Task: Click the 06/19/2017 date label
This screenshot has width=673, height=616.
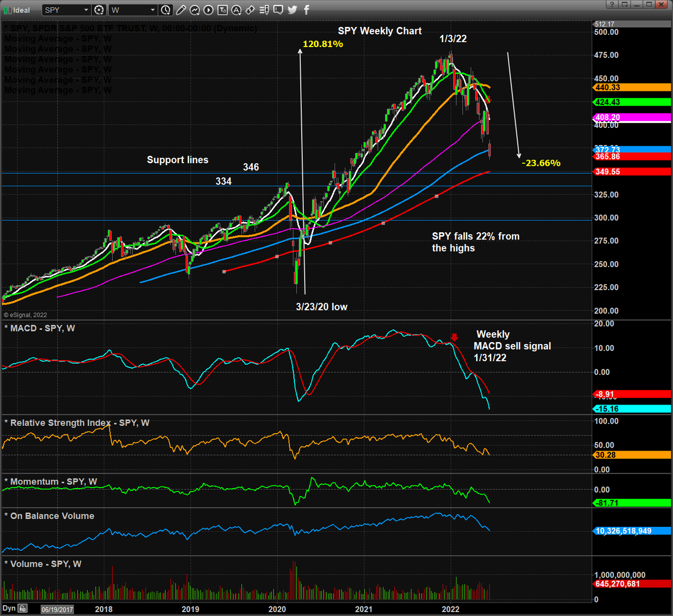Action: pos(57,609)
